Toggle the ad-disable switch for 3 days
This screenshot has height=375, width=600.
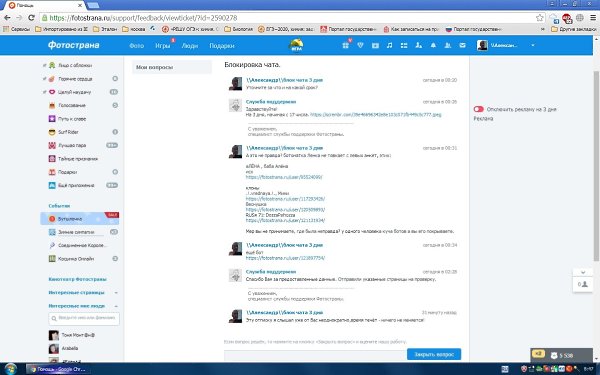478,109
